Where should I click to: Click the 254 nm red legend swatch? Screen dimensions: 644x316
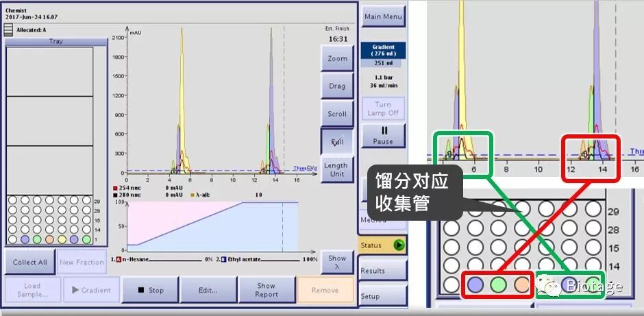(115, 189)
